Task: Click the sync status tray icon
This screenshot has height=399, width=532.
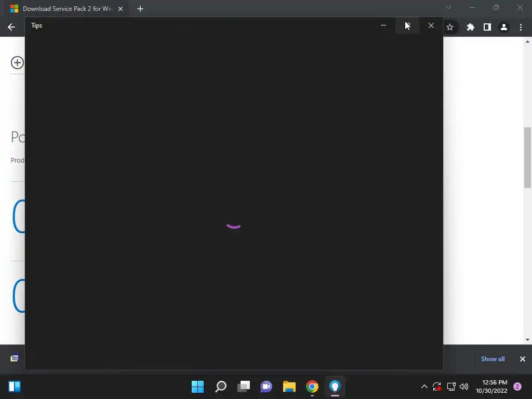Action: (x=437, y=387)
